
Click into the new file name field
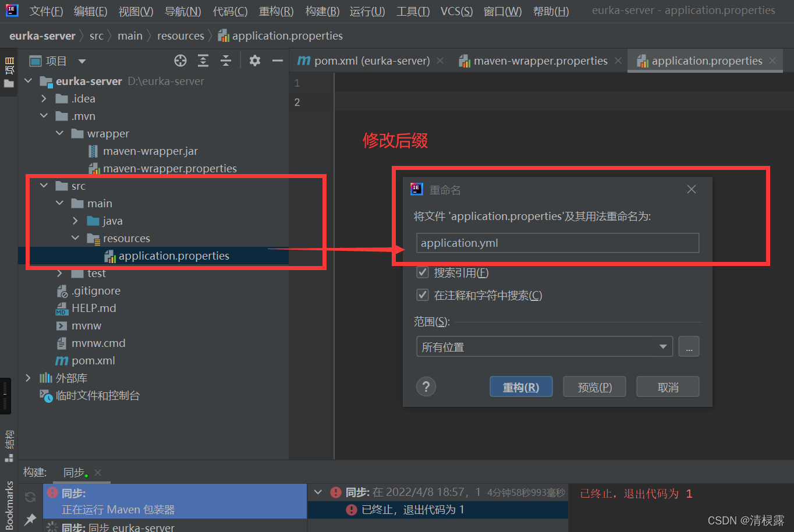(x=558, y=243)
